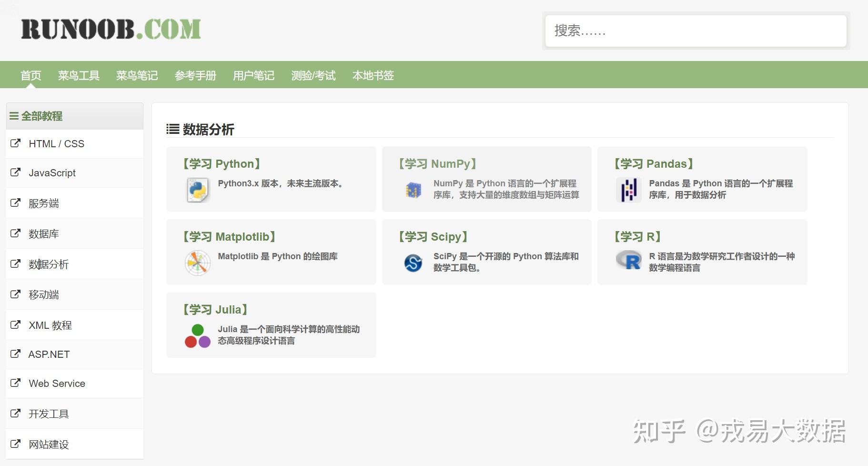Click external-link icon beside JavaScript
The image size is (868, 466).
[16, 172]
